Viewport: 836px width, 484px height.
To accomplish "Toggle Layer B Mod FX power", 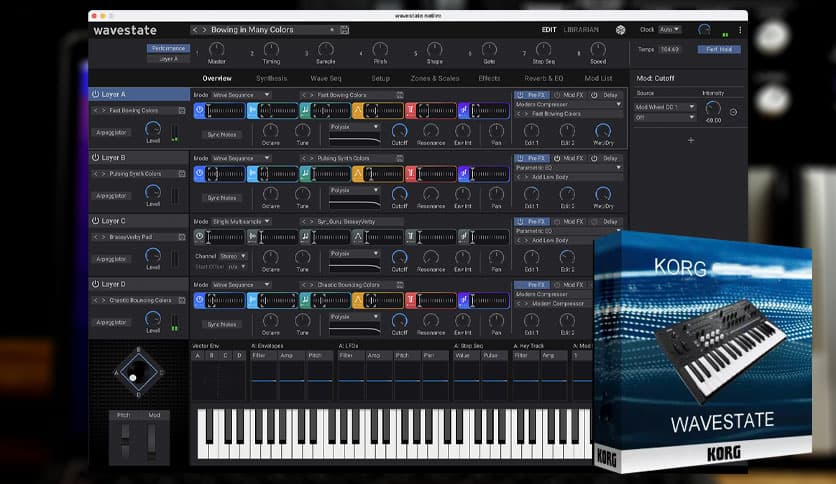I will [557, 158].
